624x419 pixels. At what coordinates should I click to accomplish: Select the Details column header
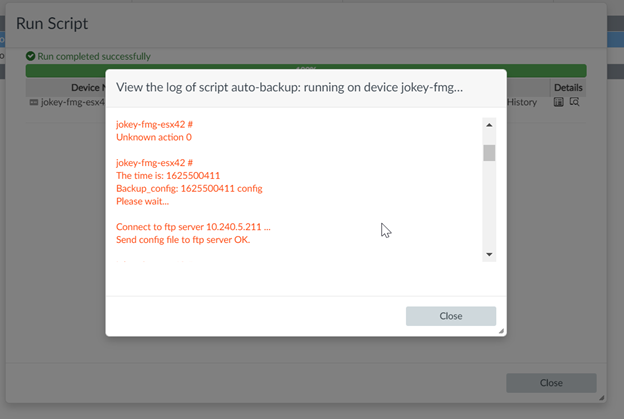pos(567,88)
